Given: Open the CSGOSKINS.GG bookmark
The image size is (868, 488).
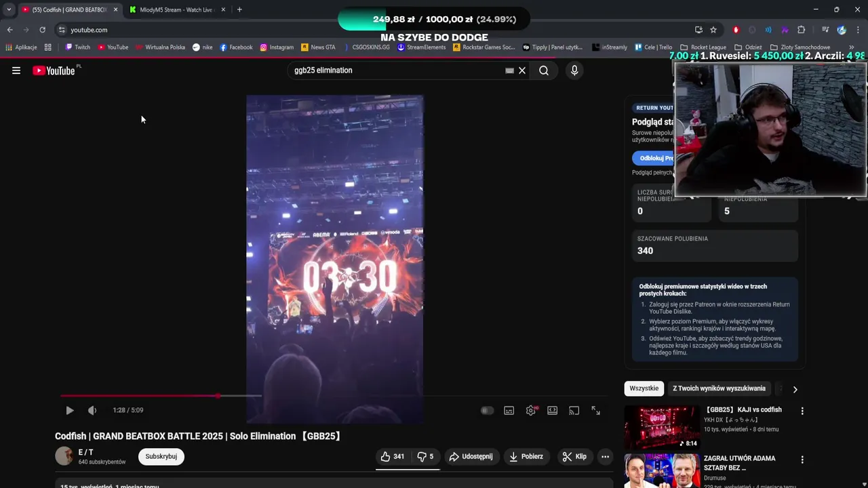Looking at the screenshot, I should pos(366,47).
